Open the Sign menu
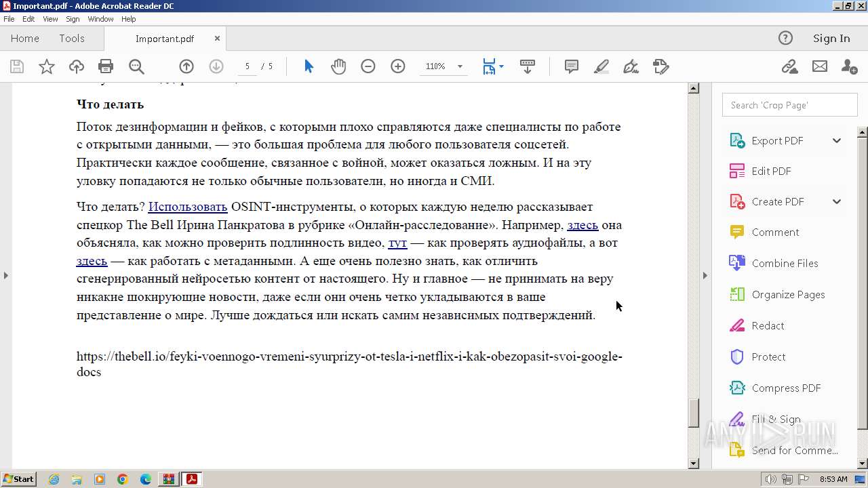 coord(73,19)
